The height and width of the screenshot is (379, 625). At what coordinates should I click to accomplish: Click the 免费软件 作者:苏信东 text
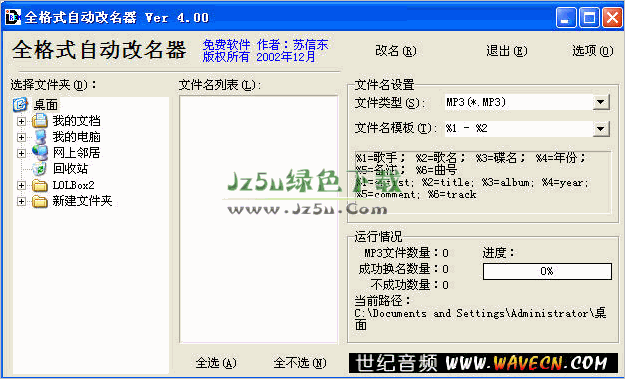(265, 45)
